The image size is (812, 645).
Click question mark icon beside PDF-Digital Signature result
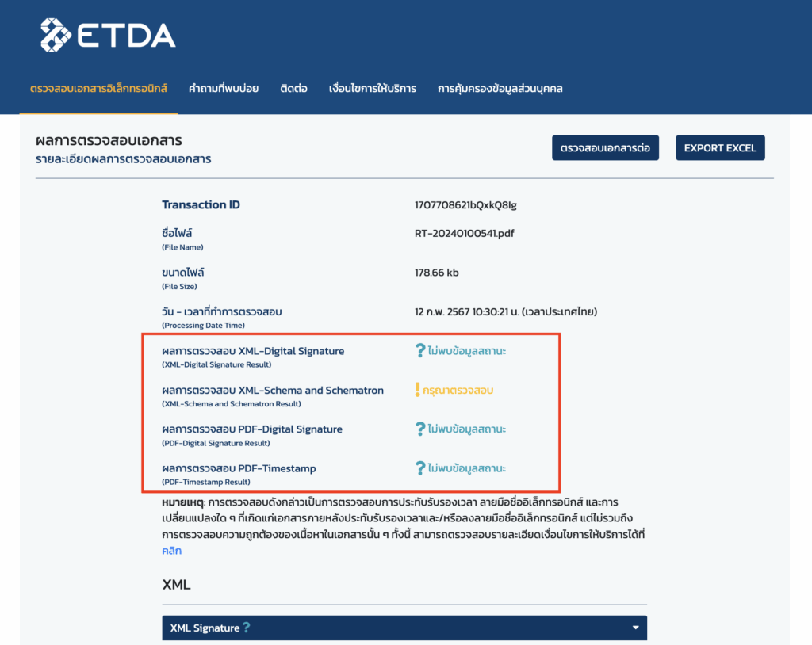pyautogui.click(x=420, y=429)
